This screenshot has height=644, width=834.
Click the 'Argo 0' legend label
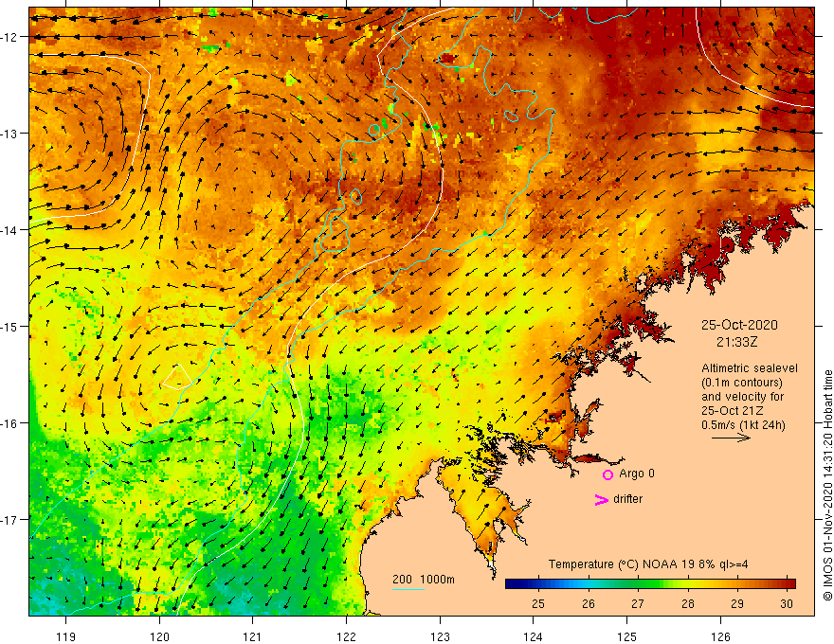[637, 474]
